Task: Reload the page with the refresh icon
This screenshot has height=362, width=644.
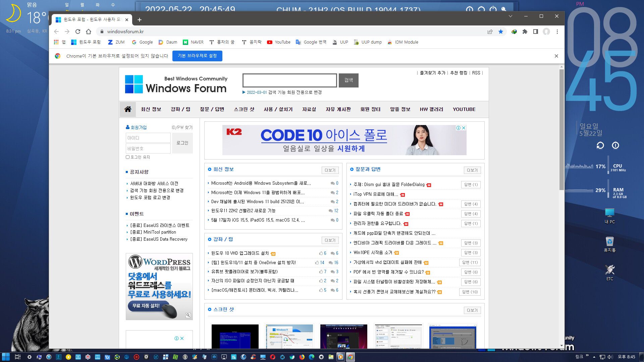Action: 78,32
